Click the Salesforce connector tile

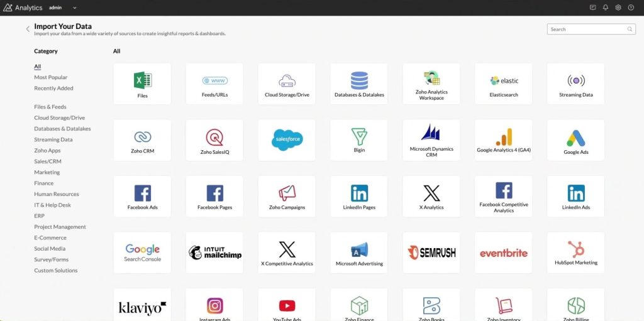click(287, 140)
